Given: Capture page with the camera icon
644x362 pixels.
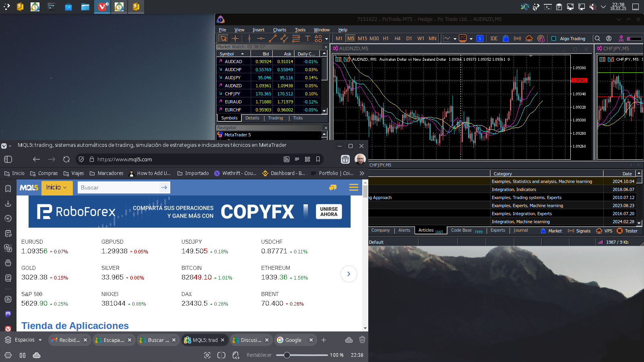Looking at the screenshot, I should [207, 355].
